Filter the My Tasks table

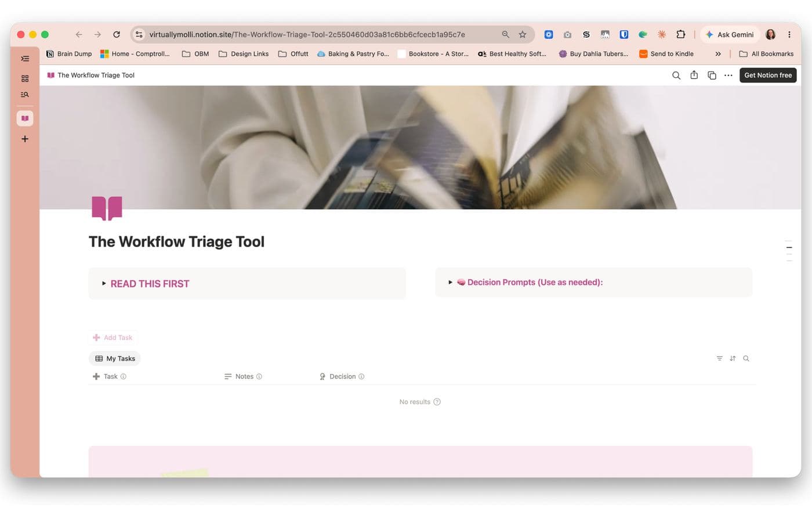pos(719,359)
